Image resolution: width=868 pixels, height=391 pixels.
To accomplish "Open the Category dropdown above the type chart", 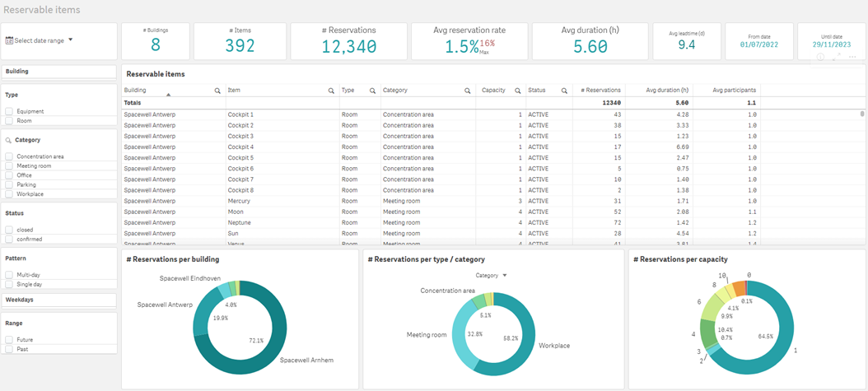I will point(492,276).
